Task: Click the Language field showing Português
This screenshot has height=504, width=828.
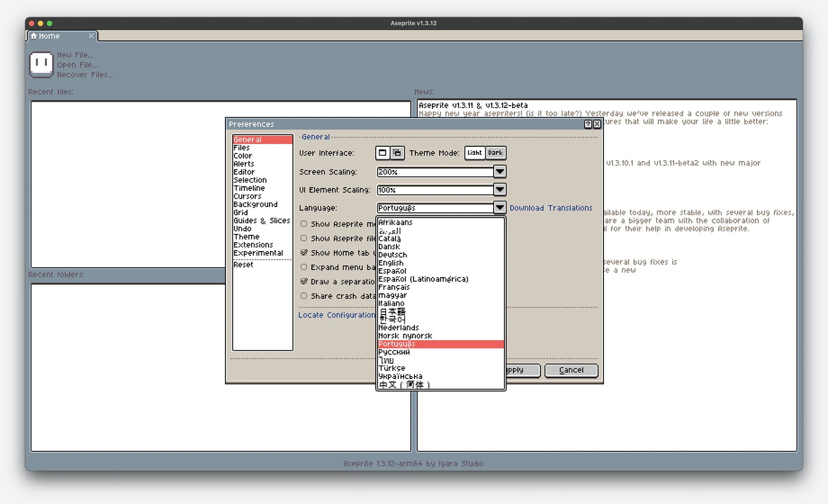Action: (435, 207)
